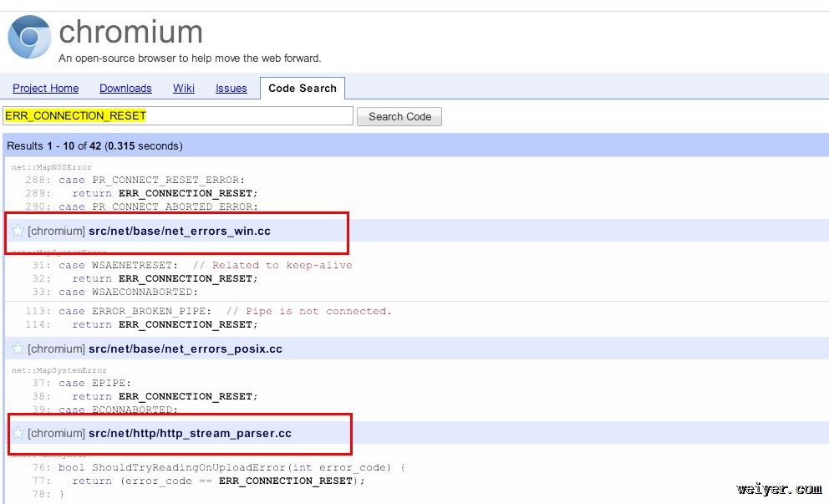Star the net_errors_posix.cc result

click(x=18, y=349)
